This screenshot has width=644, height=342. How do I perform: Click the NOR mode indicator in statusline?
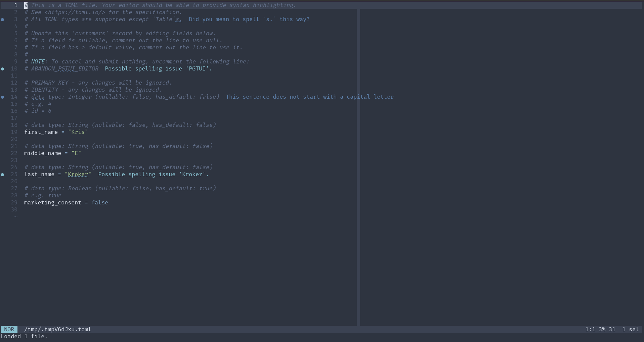[x=9, y=329]
